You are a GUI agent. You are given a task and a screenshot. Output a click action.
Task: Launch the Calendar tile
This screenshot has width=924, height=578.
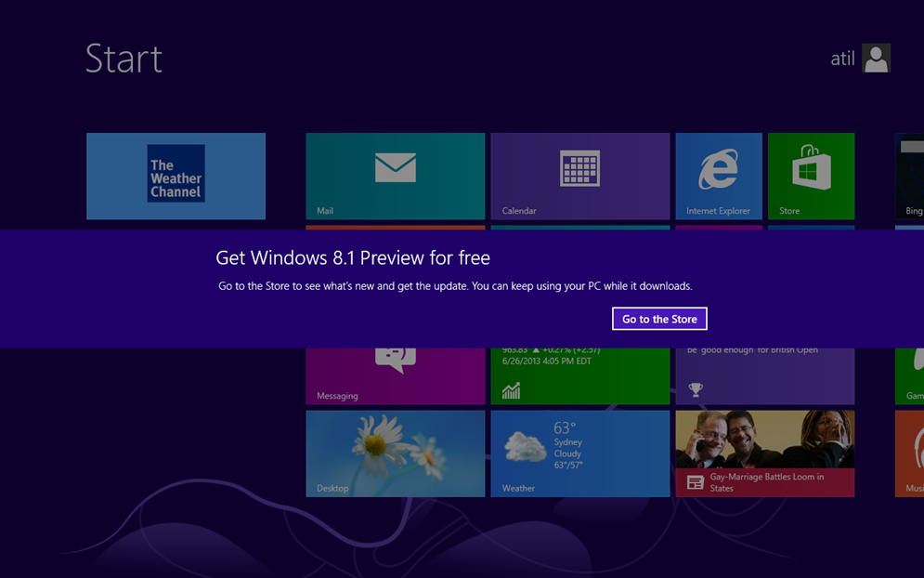click(x=580, y=177)
